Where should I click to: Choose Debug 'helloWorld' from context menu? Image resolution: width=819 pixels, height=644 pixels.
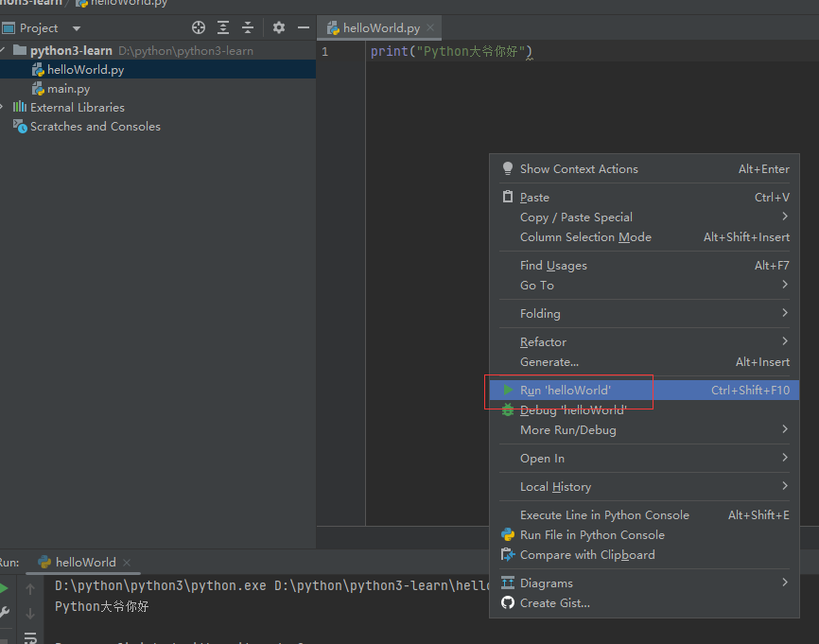(x=573, y=410)
